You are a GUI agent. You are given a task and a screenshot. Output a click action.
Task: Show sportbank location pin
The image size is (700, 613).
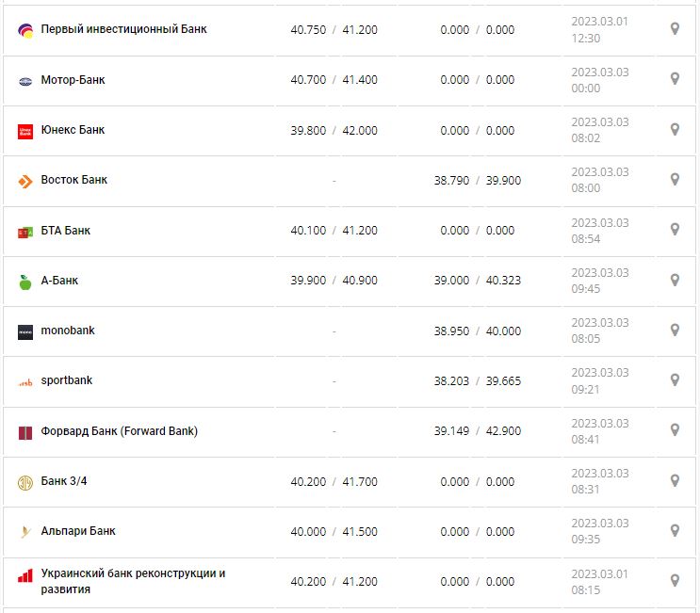[x=675, y=380]
